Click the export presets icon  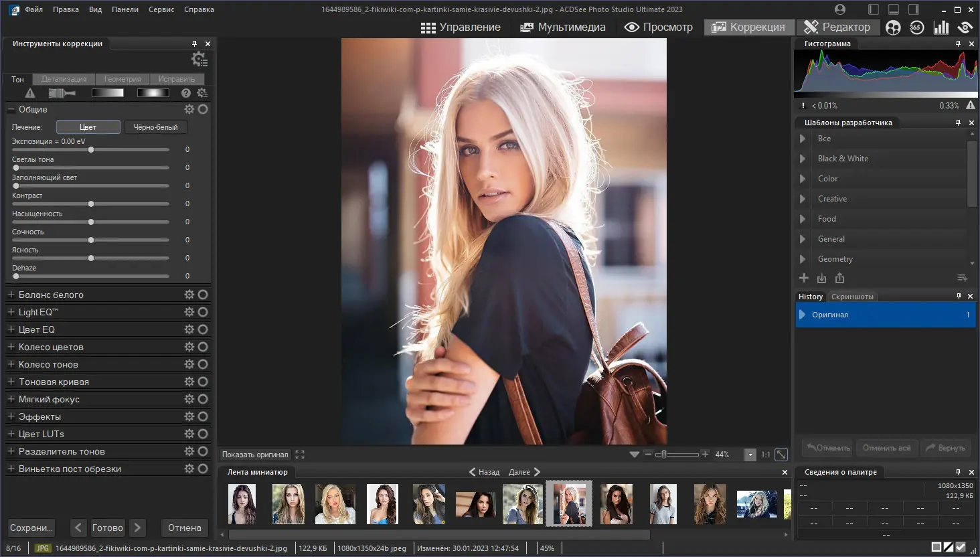tap(840, 278)
